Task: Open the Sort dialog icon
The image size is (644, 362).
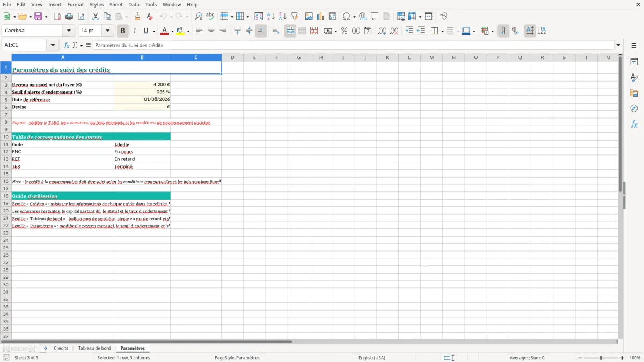Action: click(259, 17)
